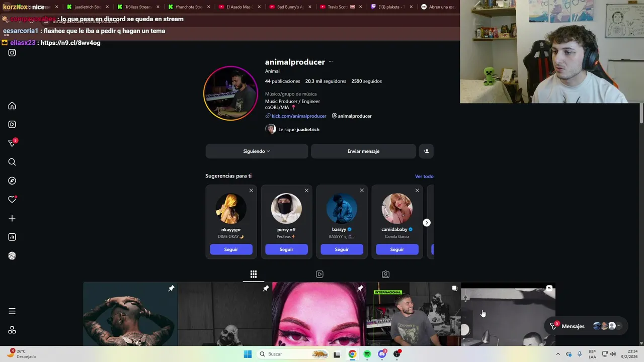Dismiss persy.off suggestion card
Screen dimensions: 644x362
coord(306,190)
